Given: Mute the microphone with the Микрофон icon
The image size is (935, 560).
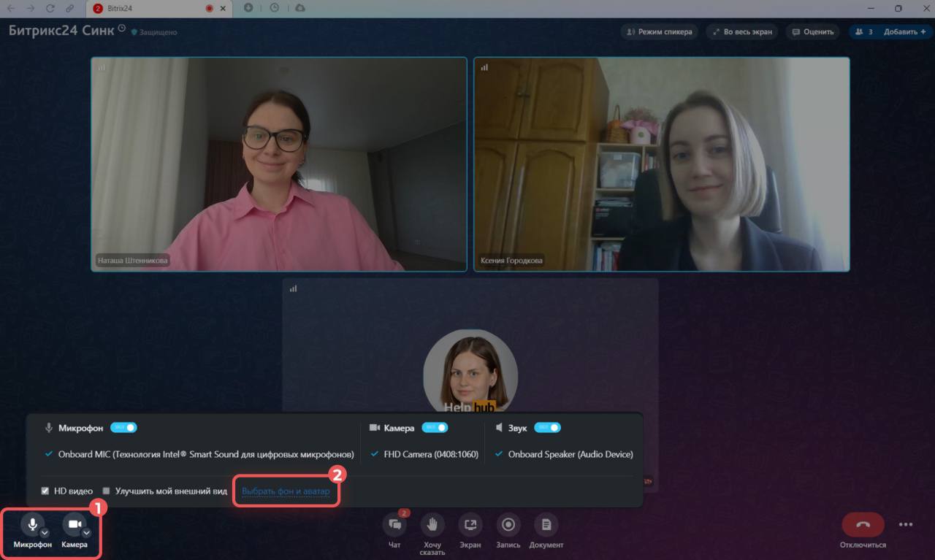Looking at the screenshot, I should (x=33, y=524).
